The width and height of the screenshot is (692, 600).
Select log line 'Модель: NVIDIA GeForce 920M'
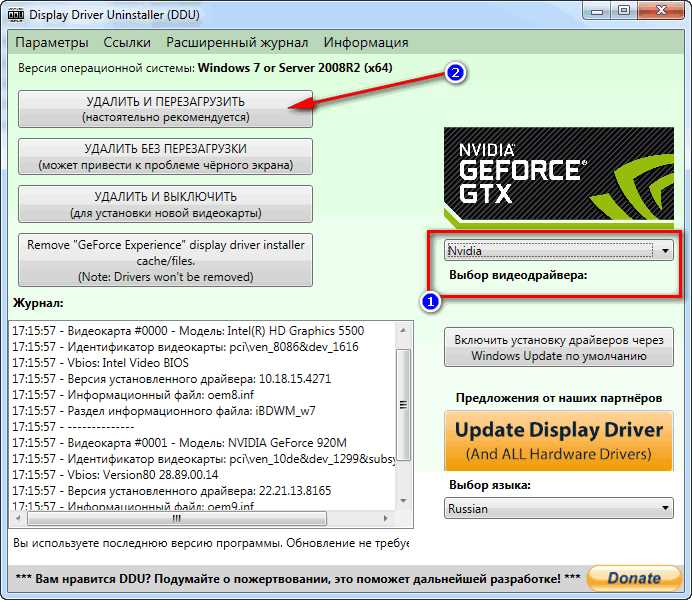point(179,442)
